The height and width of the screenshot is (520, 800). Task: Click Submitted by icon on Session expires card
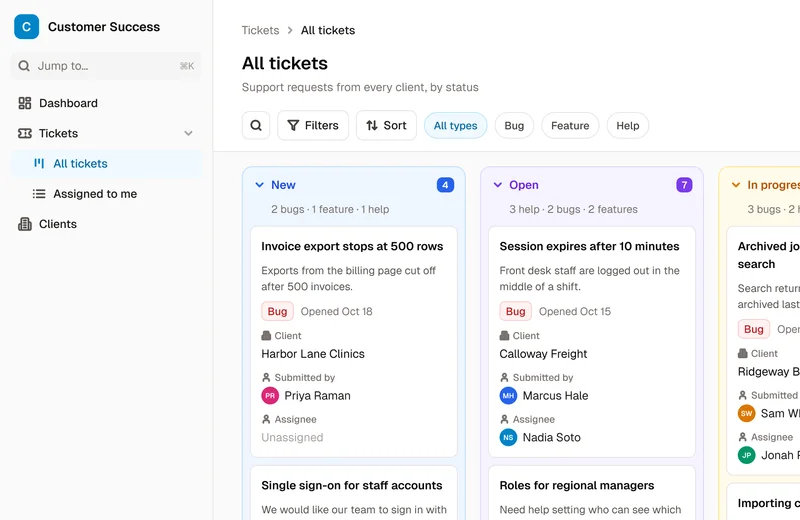pos(504,378)
